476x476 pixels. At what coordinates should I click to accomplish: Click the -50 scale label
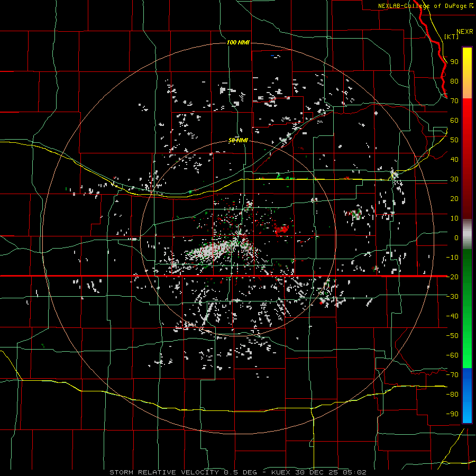[452, 336]
